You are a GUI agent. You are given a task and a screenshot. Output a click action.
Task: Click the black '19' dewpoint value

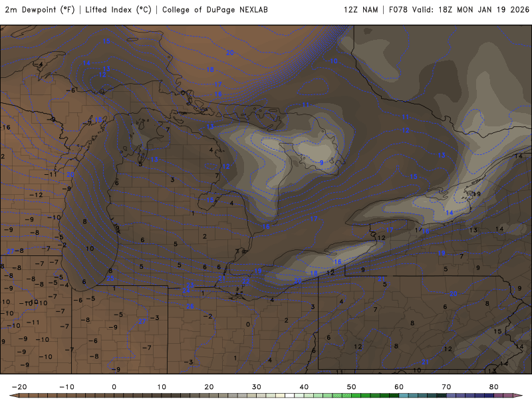(x=477, y=194)
